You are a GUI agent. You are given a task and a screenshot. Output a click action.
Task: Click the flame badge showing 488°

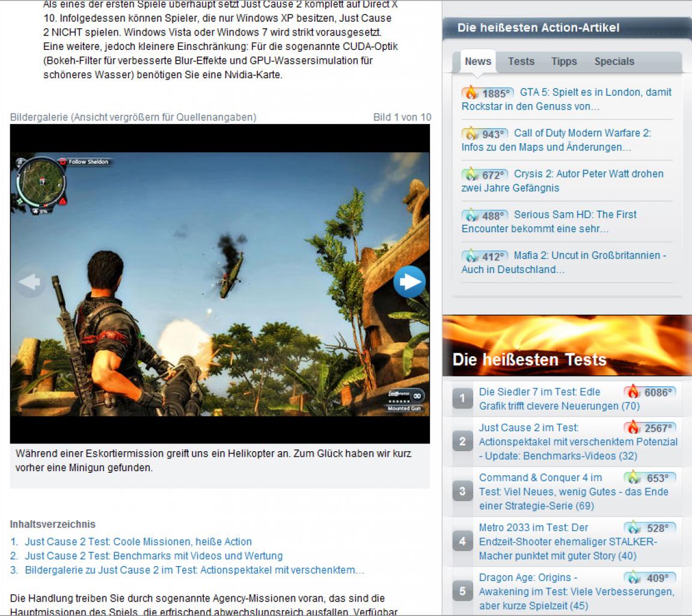pos(485,215)
